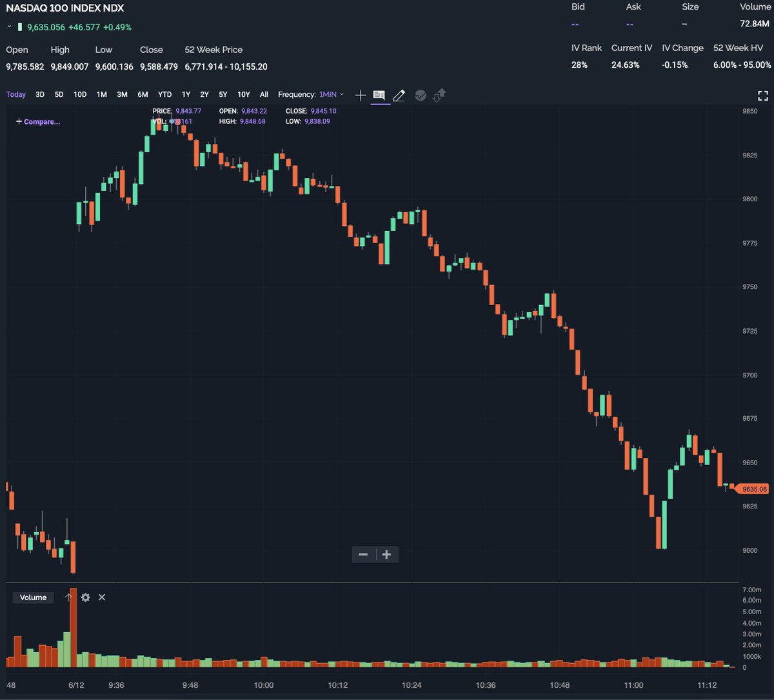Image resolution: width=774 pixels, height=700 pixels.
Task: Remove the Volume indicator
Action: tap(102, 597)
